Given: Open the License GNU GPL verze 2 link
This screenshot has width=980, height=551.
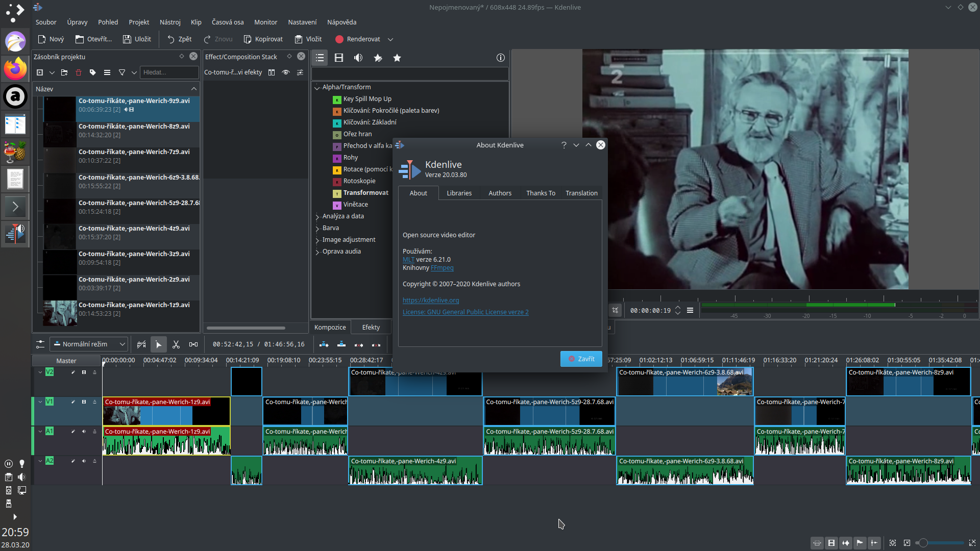Looking at the screenshot, I should 465,312.
